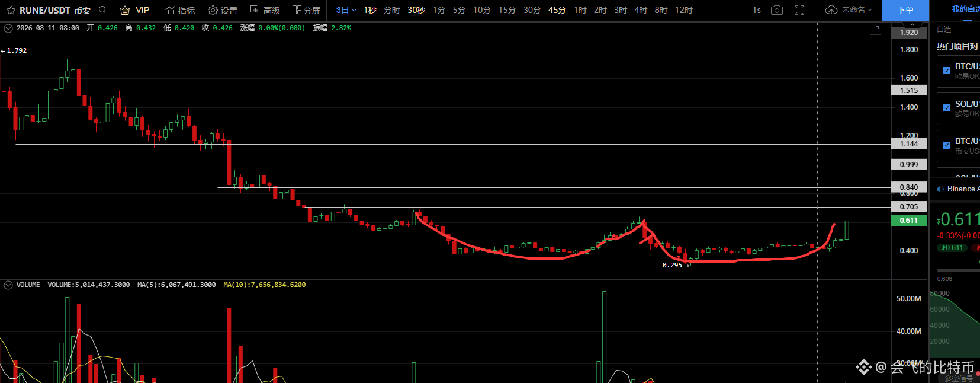Select the 8时 timeframe

coord(661,10)
